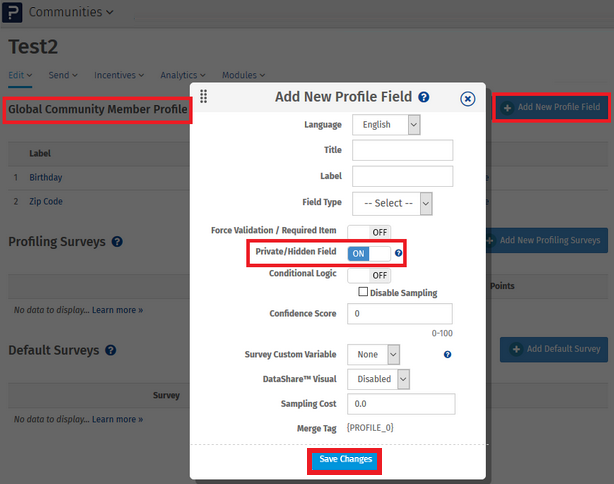Click the Test2 community title
Image resolution: width=614 pixels, height=484 pixels.
33,47
